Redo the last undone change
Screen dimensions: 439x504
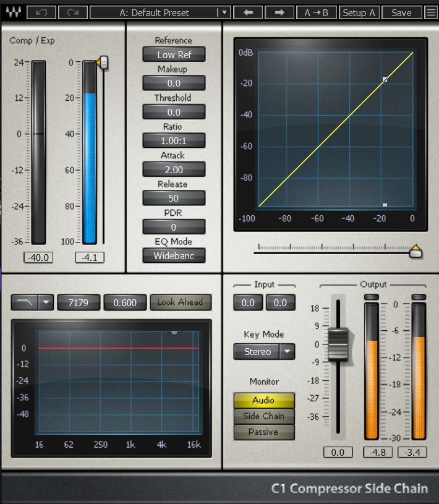click(x=73, y=12)
